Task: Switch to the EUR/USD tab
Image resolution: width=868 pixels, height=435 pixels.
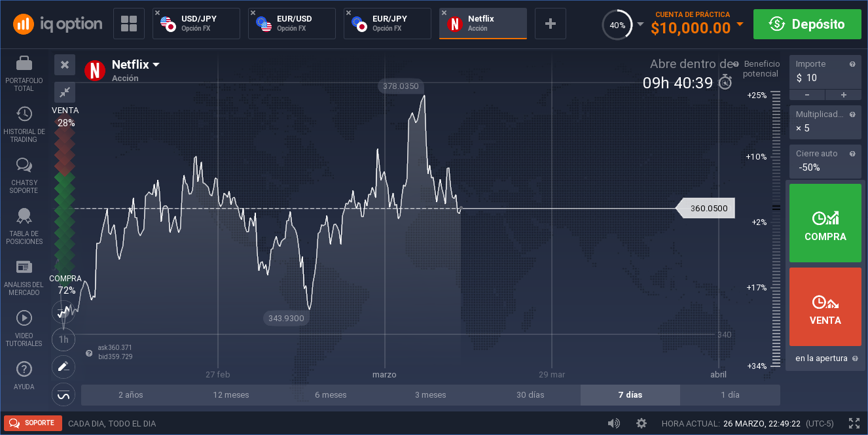Action: [292, 24]
